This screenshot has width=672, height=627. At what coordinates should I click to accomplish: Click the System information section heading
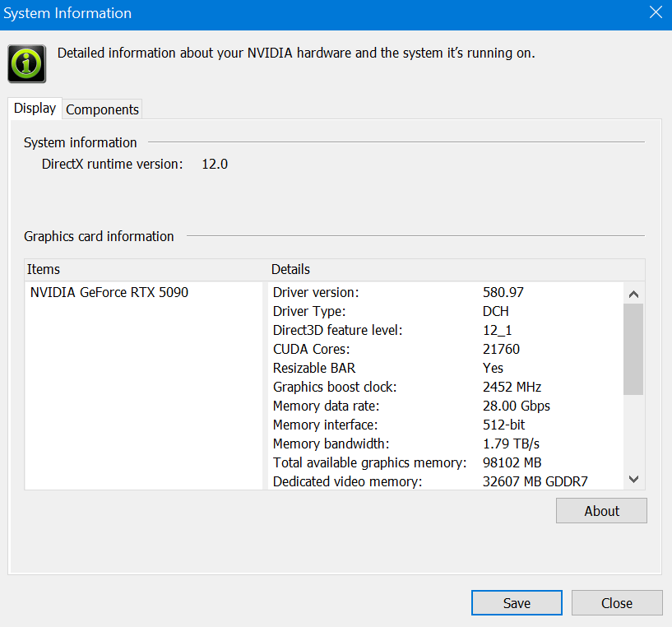80,142
